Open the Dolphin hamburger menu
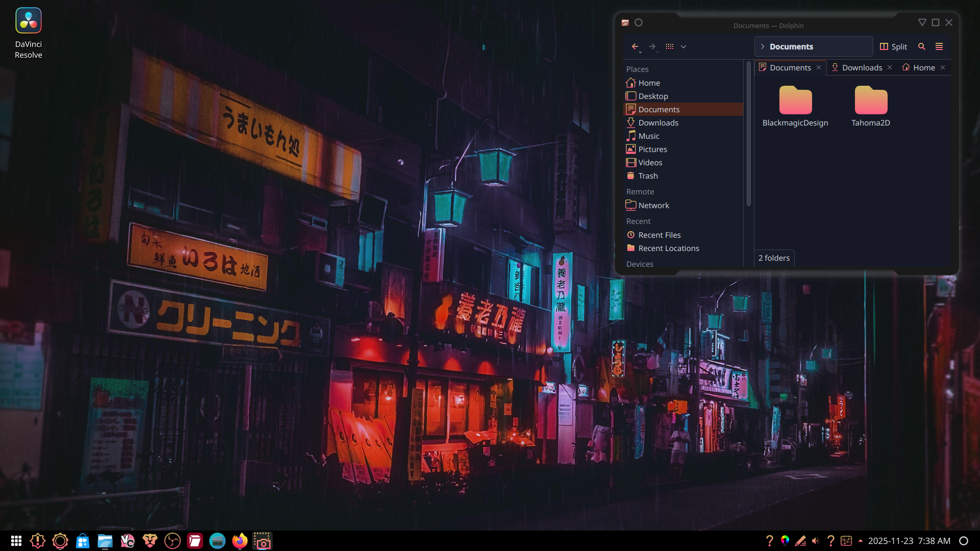This screenshot has width=980, height=551. coord(939,46)
